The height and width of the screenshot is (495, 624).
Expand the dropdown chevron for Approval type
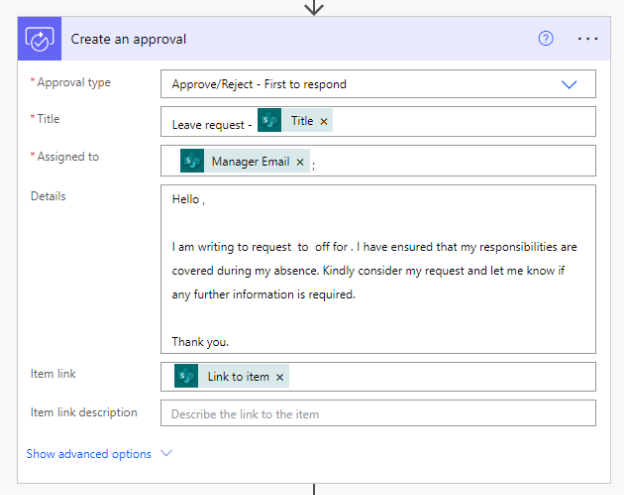tap(569, 84)
